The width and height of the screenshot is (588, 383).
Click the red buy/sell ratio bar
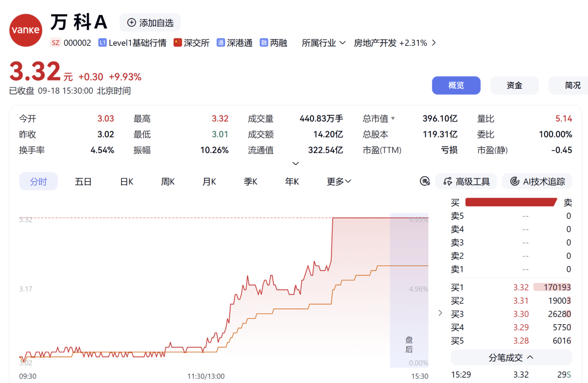(511, 202)
